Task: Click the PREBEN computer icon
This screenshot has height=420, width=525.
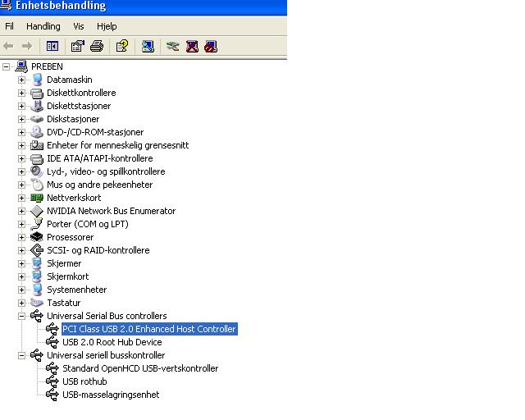Action: 21,66
